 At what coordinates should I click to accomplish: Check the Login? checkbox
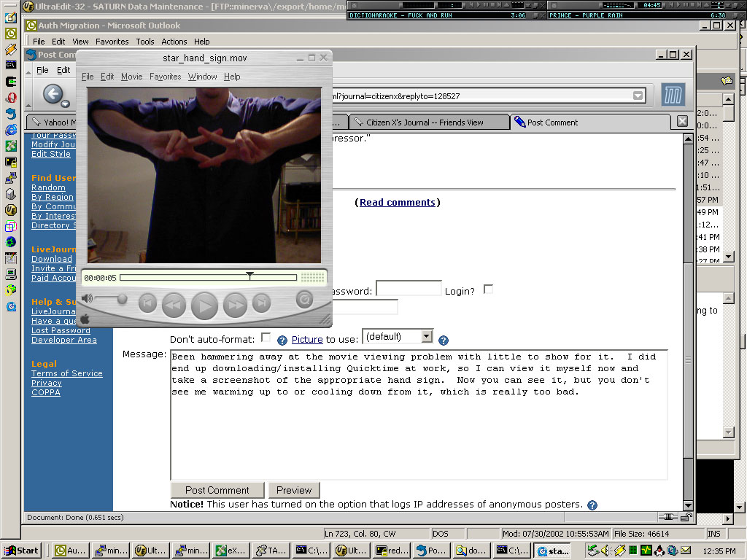[488, 289]
